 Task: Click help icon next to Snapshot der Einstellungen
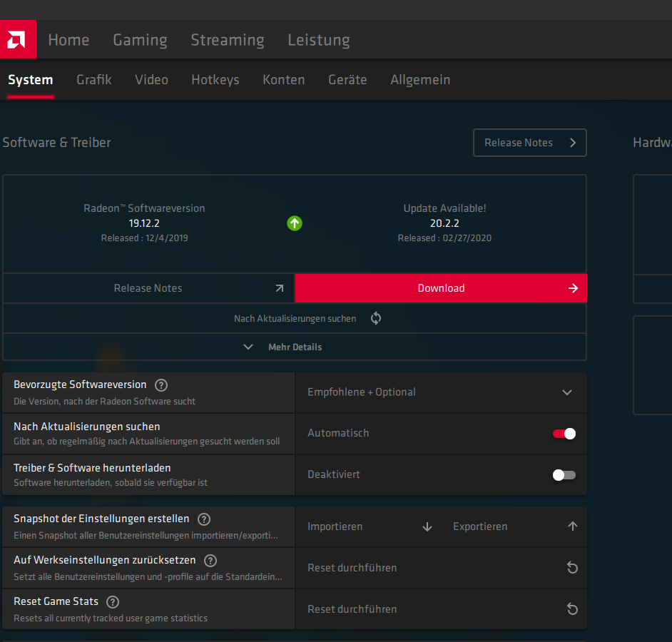pyautogui.click(x=204, y=519)
